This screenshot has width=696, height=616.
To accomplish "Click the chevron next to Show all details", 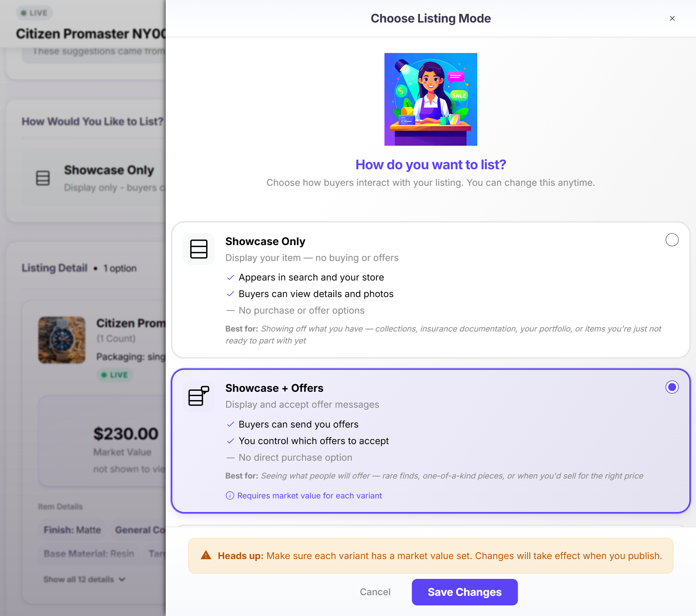I will (123, 579).
